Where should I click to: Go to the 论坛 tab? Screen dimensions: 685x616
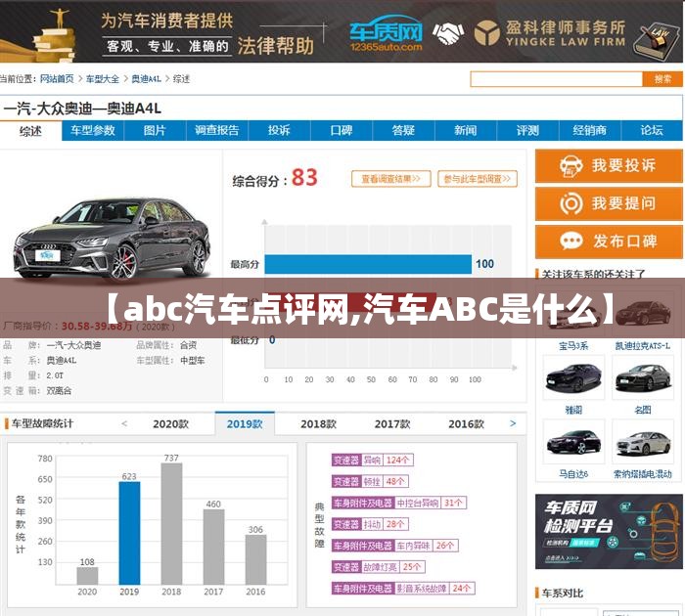click(x=652, y=131)
